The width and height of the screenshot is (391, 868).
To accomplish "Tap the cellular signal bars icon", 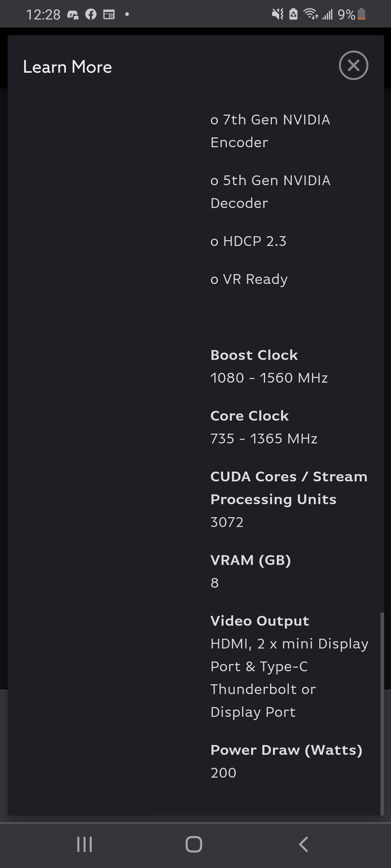I will pos(328,14).
